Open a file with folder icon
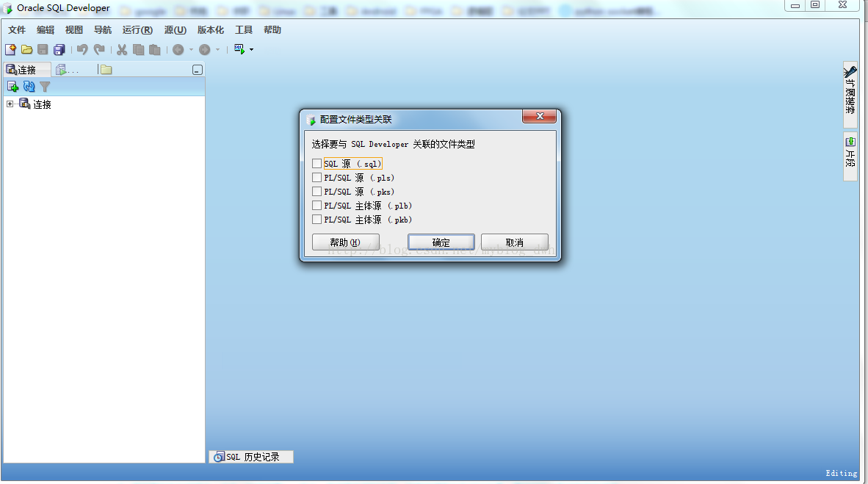This screenshot has width=868, height=484. (x=26, y=50)
